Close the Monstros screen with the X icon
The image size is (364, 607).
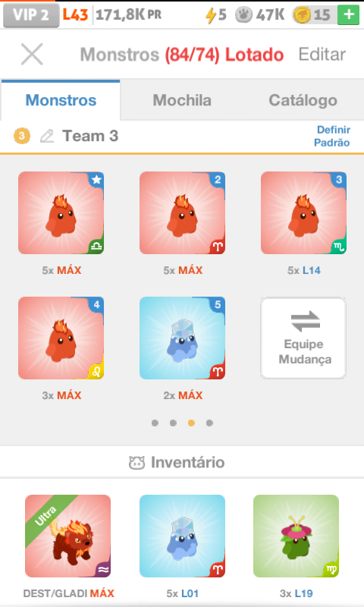pos(32,54)
